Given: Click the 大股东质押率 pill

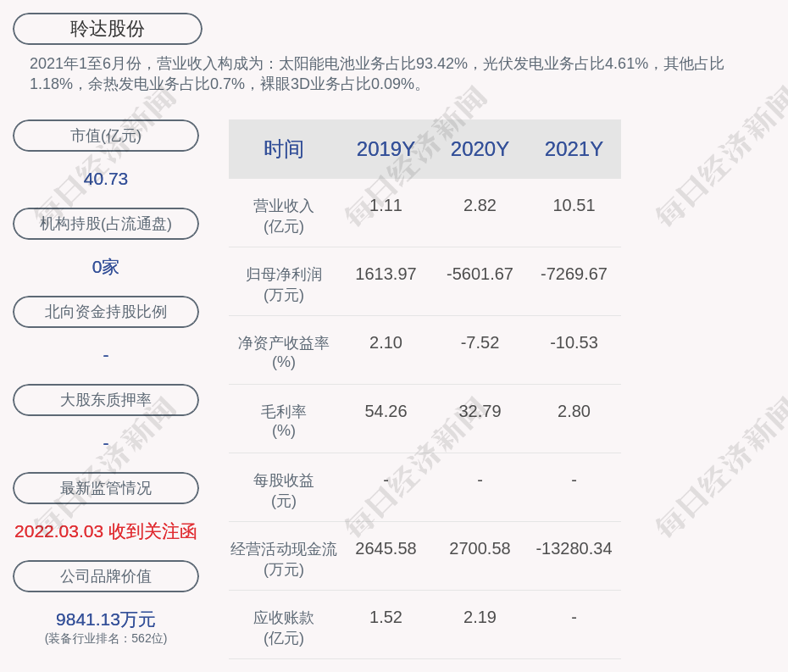Looking at the screenshot, I should tap(106, 400).
